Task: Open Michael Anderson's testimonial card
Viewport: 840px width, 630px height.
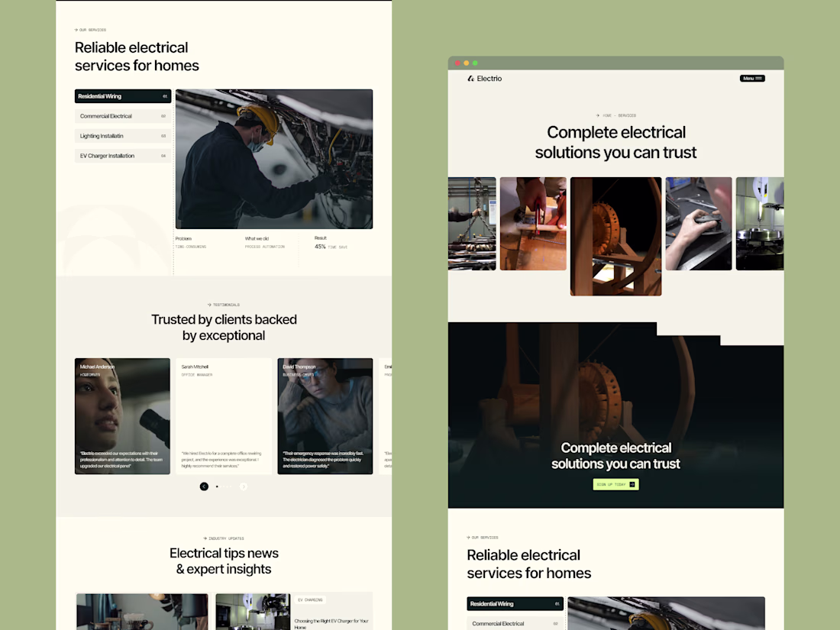Action: (122, 416)
